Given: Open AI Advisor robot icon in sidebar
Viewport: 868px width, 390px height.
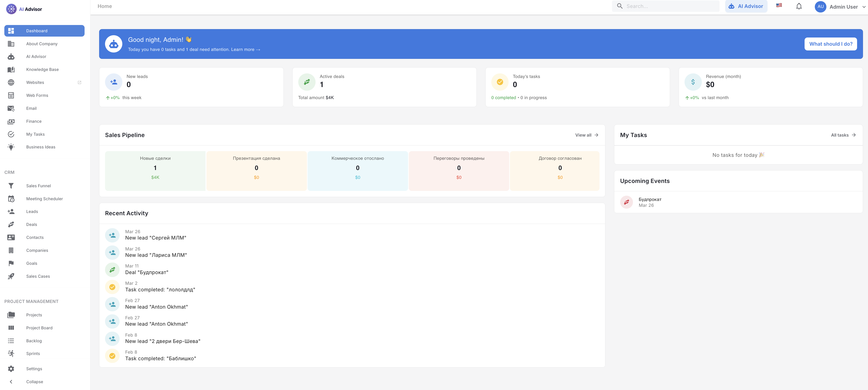Looking at the screenshot, I should [11, 57].
